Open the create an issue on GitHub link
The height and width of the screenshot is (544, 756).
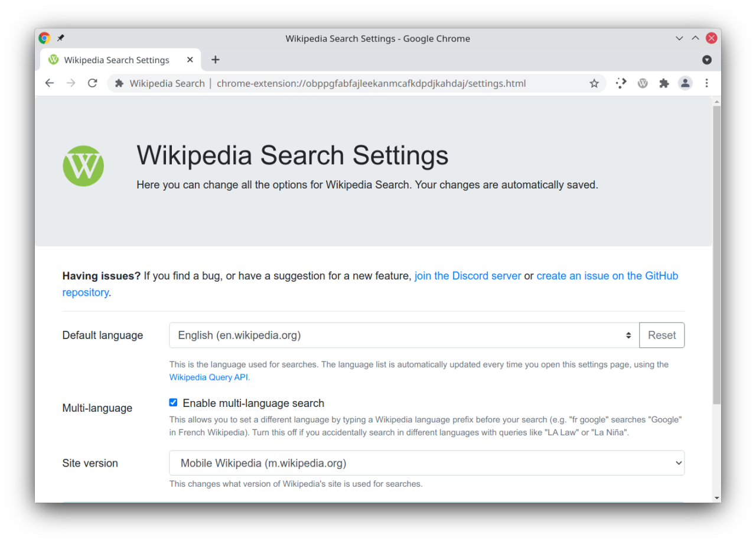click(x=370, y=284)
